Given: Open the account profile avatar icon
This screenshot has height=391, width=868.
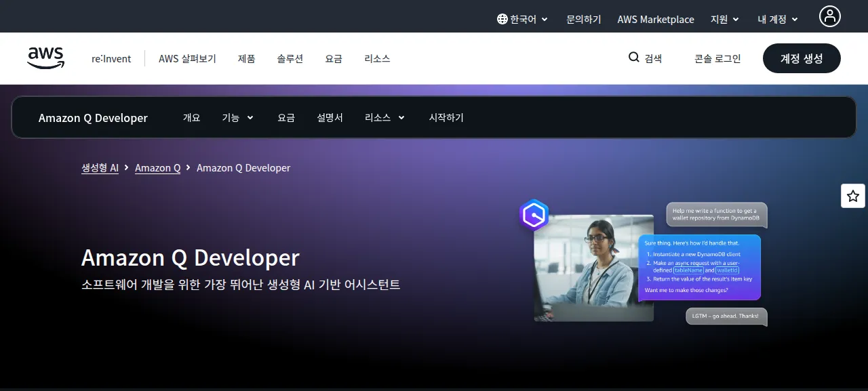Looking at the screenshot, I should click(829, 16).
